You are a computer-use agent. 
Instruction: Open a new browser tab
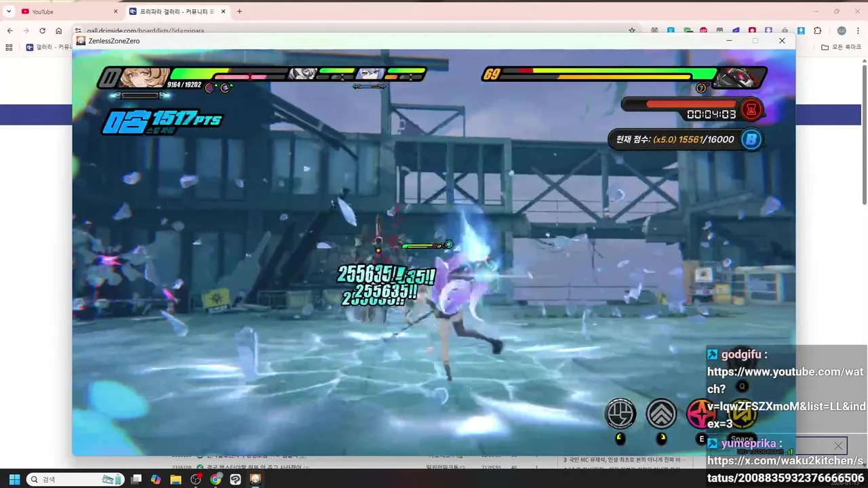point(239,12)
